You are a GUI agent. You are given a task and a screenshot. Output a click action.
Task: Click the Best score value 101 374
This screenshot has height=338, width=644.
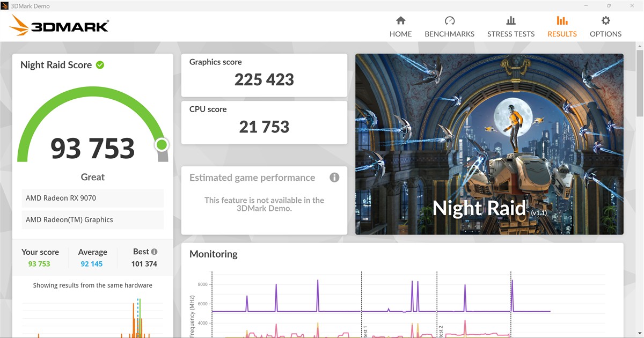click(144, 264)
